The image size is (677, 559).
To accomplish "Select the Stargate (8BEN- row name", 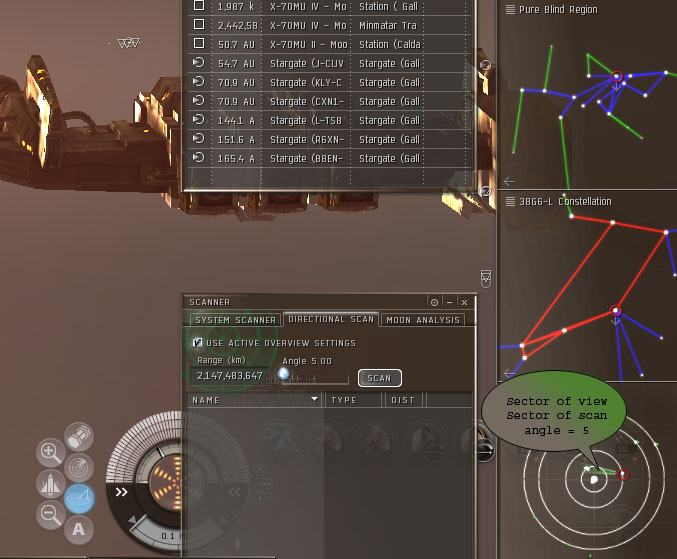I will tap(306, 158).
